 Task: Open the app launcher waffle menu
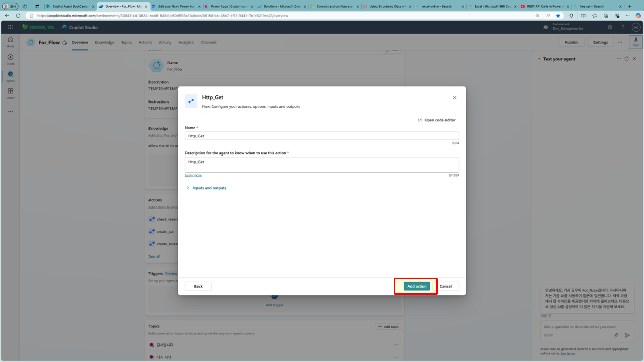pos(10,27)
